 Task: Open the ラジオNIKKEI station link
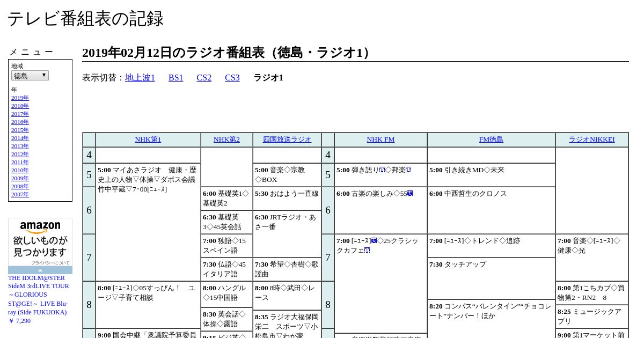click(x=592, y=139)
